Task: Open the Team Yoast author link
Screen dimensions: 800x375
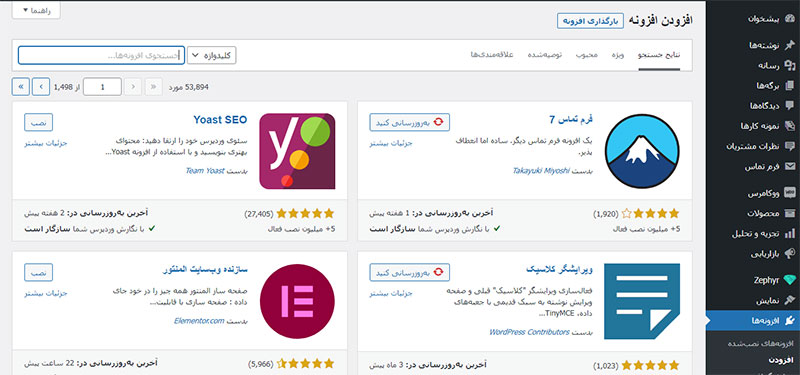Action: 205,171
